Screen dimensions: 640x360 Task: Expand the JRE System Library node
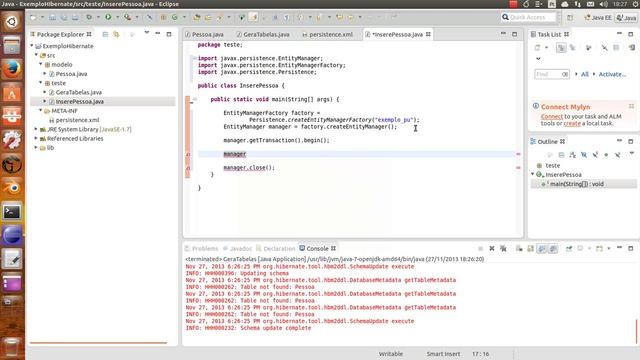(36, 129)
